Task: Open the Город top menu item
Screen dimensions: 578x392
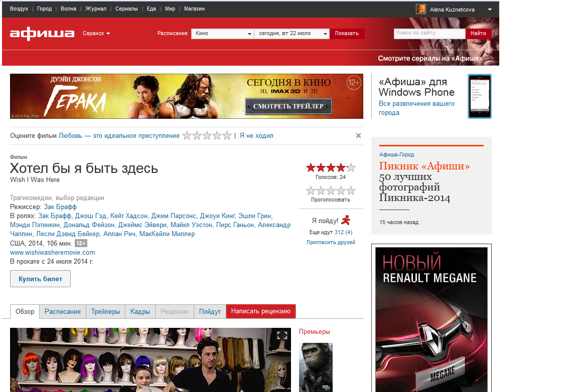Action: click(x=44, y=9)
